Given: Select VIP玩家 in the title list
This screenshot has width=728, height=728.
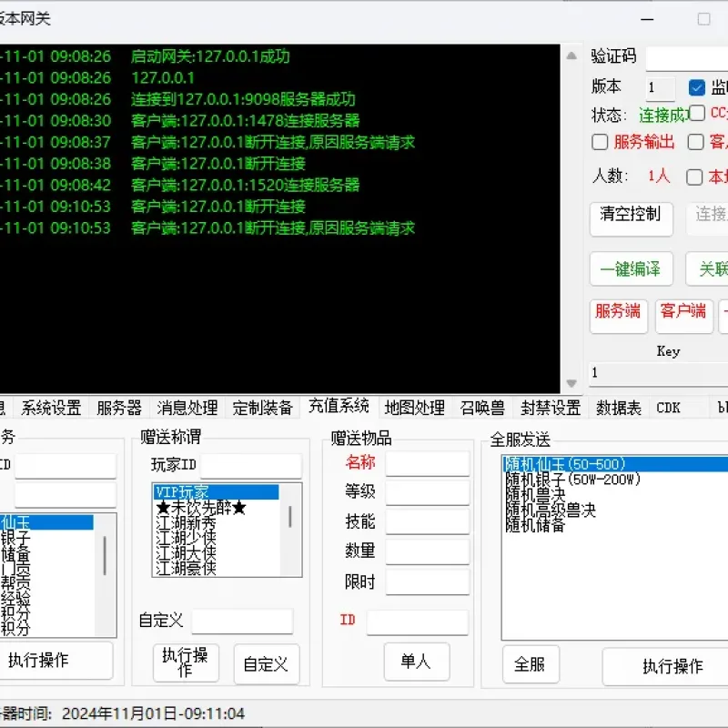Looking at the screenshot, I should [217, 491].
